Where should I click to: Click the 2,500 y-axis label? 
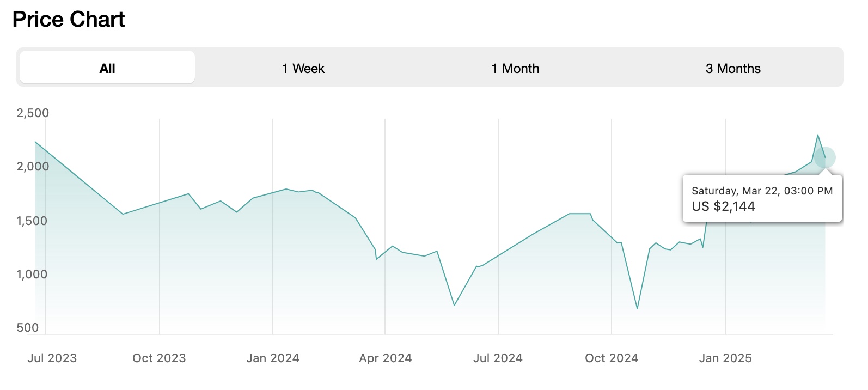coord(33,113)
